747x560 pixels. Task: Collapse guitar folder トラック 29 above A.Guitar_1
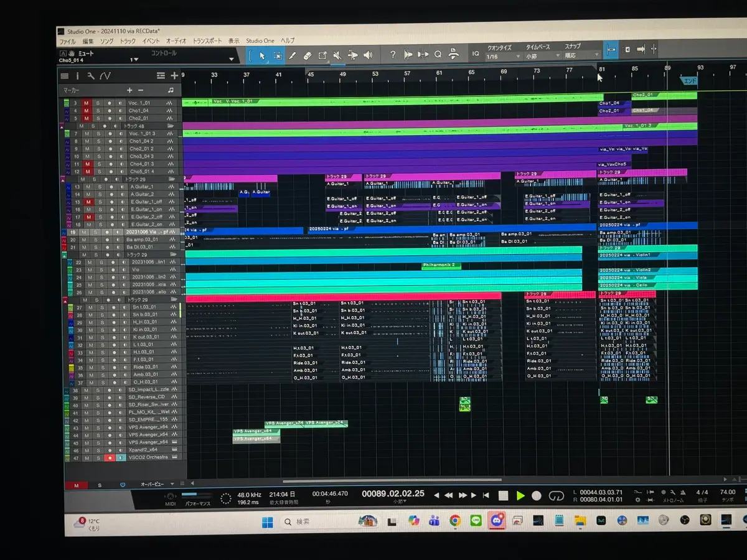(62, 179)
